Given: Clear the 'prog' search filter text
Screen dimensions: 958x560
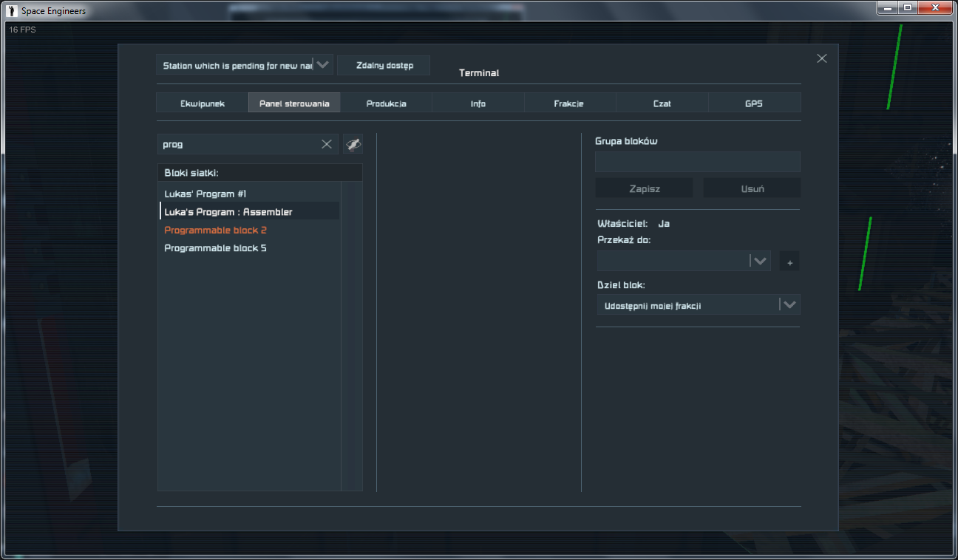Looking at the screenshot, I should (x=326, y=144).
